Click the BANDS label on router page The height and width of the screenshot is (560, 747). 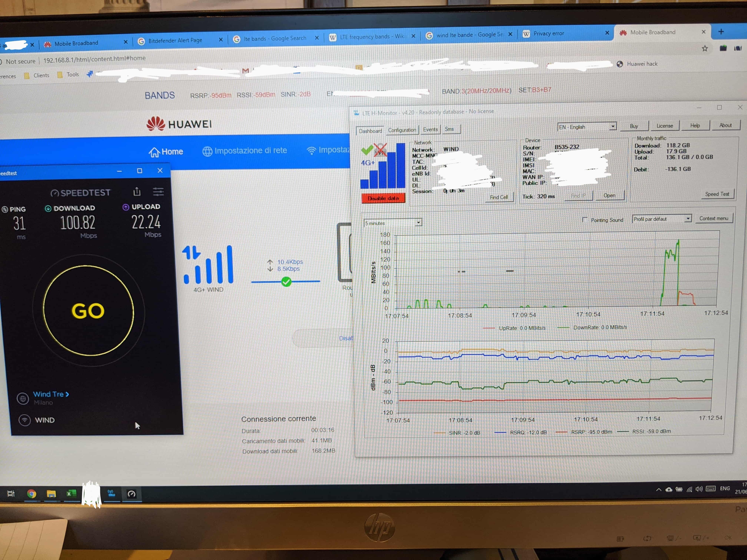(160, 96)
